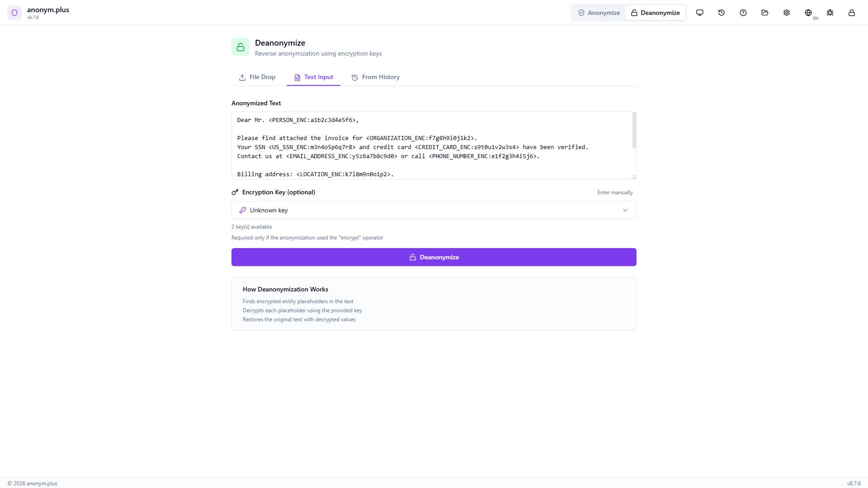This screenshot has height=488, width=868.
Task: Change language via the globe EN icon
Action: point(809,13)
